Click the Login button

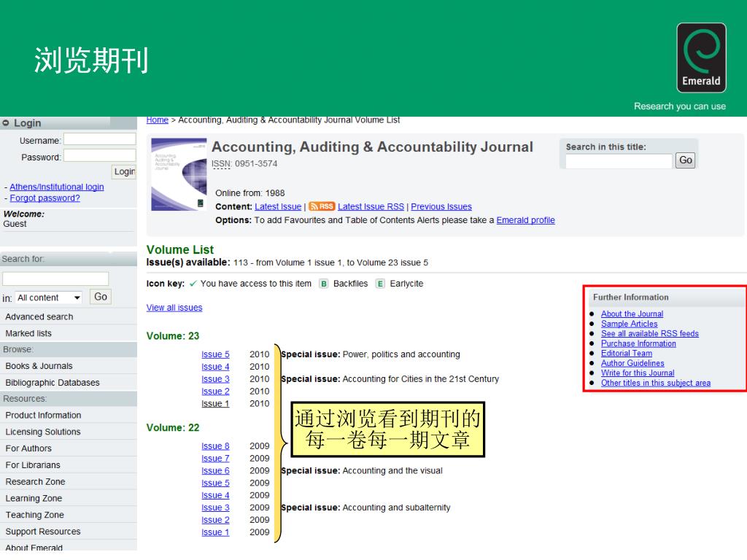(x=124, y=171)
